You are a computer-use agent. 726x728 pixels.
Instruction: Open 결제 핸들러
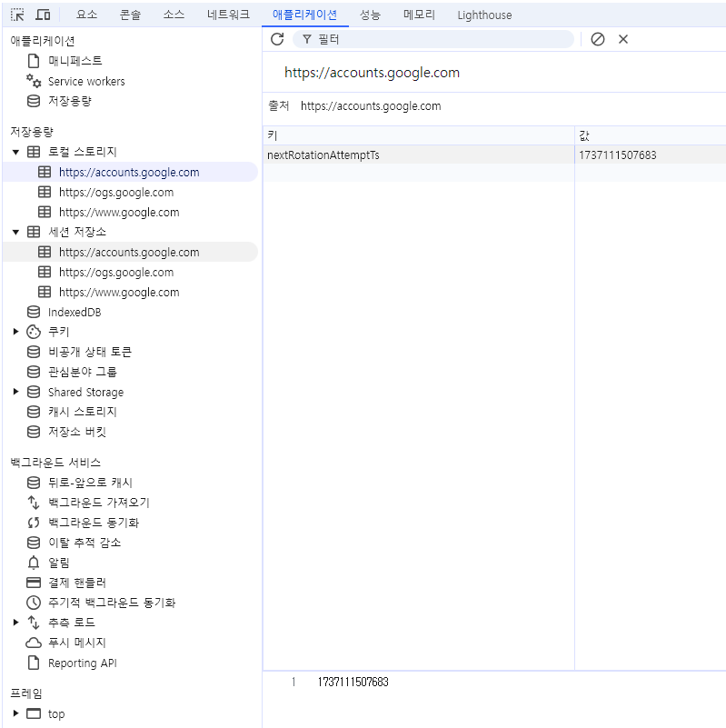coord(77,583)
